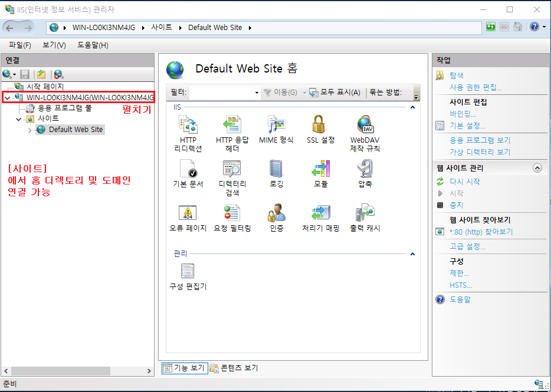This screenshot has width=551, height=392.
Task: Click the create connection globe icon
Action: coord(7,74)
